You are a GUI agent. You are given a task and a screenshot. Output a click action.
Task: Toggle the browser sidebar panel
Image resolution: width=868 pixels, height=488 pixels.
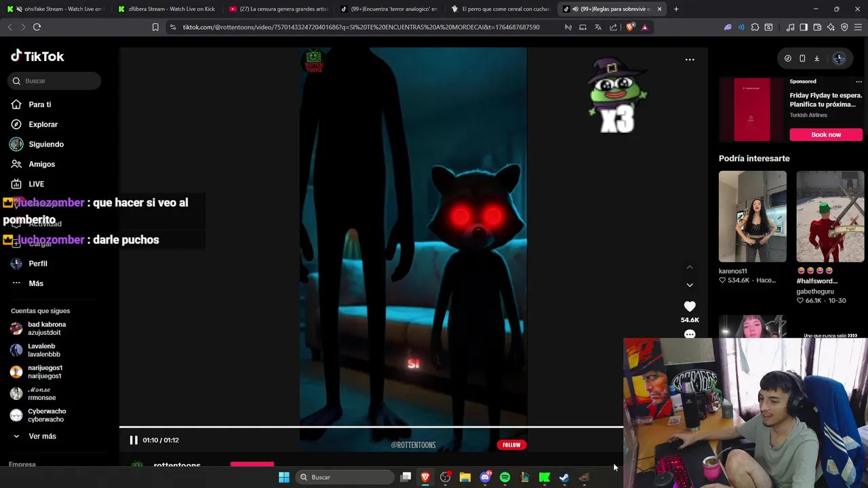click(x=804, y=27)
